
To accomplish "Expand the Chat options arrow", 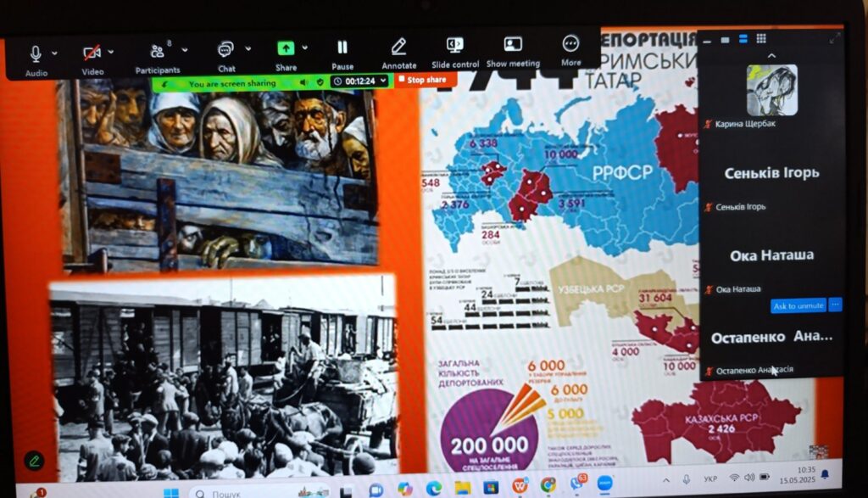I will pyautogui.click(x=248, y=48).
